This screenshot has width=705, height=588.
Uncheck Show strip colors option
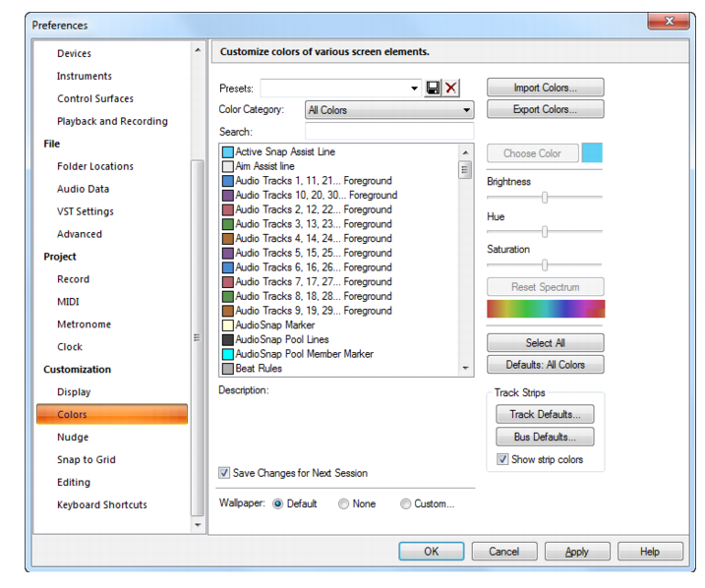point(502,459)
